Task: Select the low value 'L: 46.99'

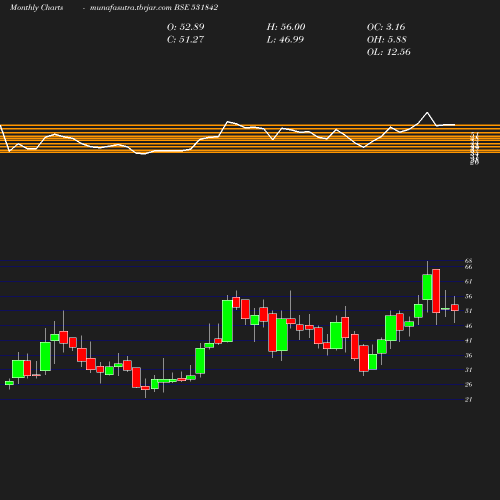Action: pyautogui.click(x=285, y=39)
